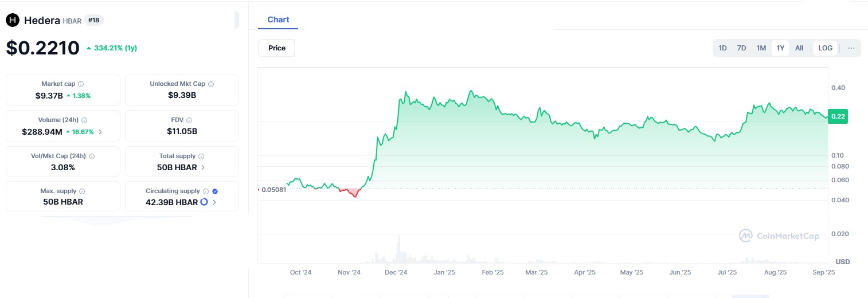Open Max. supply info icon
Viewport: 868px width, 298px height.
(82, 191)
